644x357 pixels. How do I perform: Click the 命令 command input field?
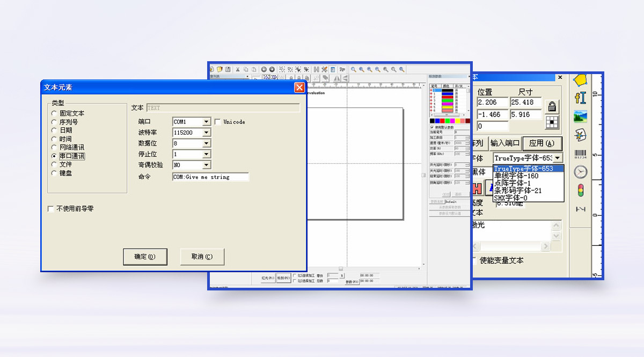pyautogui.click(x=210, y=177)
